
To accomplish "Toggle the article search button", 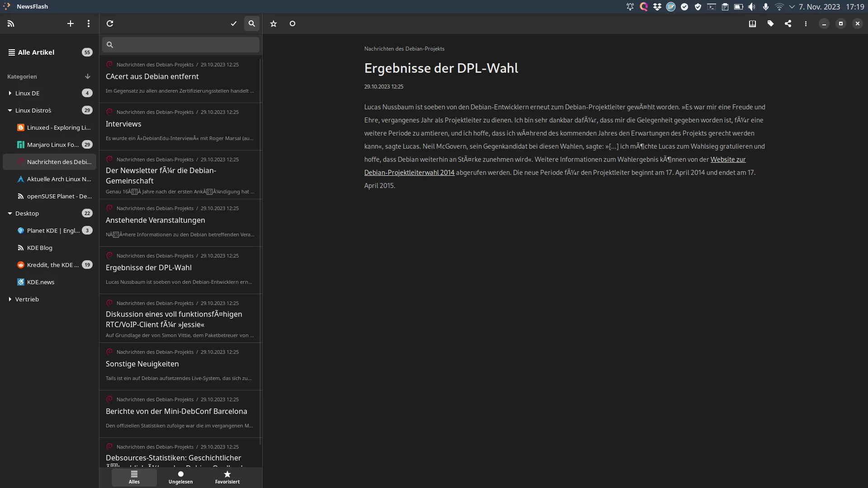I will pyautogui.click(x=252, y=23).
